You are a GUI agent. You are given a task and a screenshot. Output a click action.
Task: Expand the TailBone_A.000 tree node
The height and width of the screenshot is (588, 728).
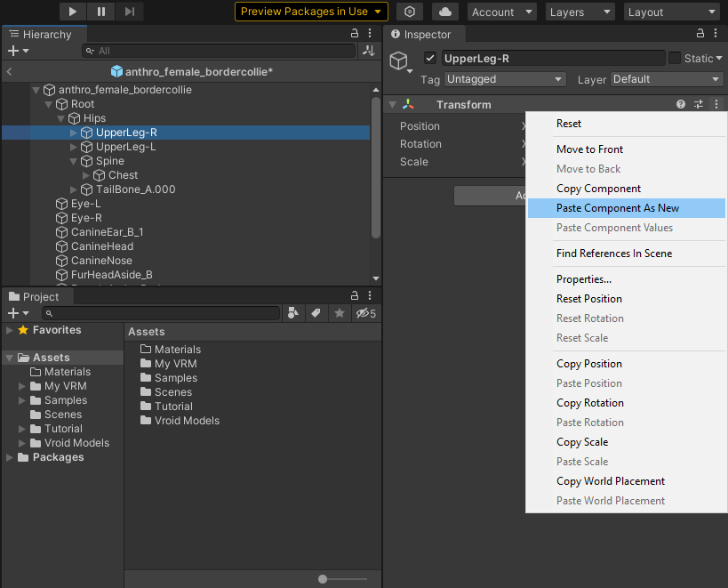pyautogui.click(x=74, y=189)
